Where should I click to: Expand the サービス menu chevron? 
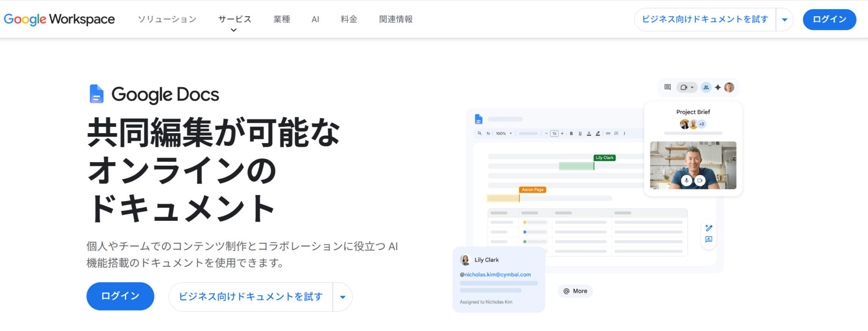[x=234, y=30]
